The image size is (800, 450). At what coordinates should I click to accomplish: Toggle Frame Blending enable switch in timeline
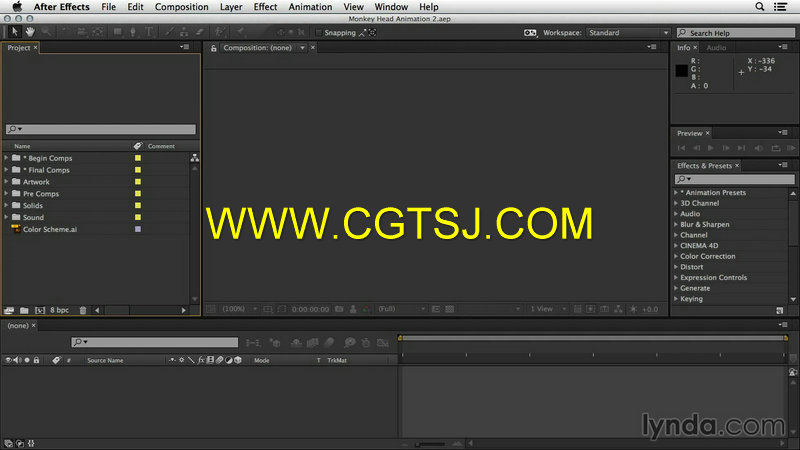[x=313, y=343]
